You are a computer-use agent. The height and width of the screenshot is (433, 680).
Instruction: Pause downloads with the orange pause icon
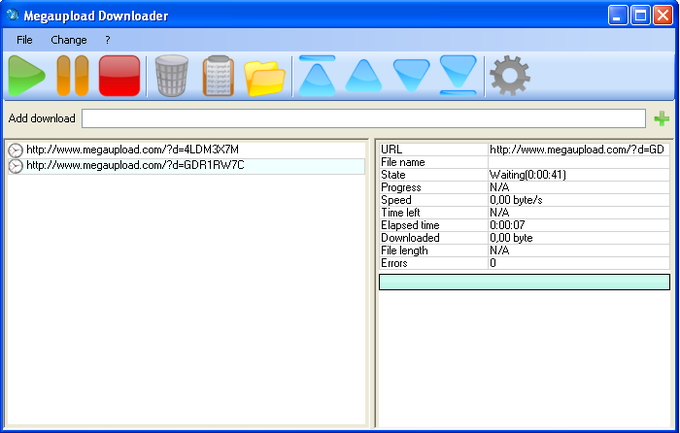pyautogui.click(x=73, y=75)
